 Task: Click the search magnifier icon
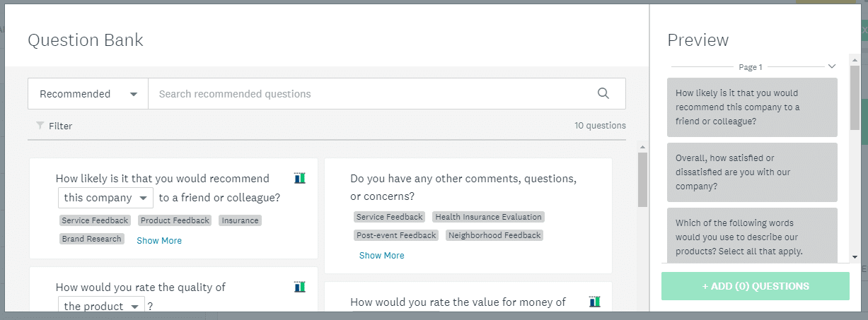pyautogui.click(x=603, y=93)
